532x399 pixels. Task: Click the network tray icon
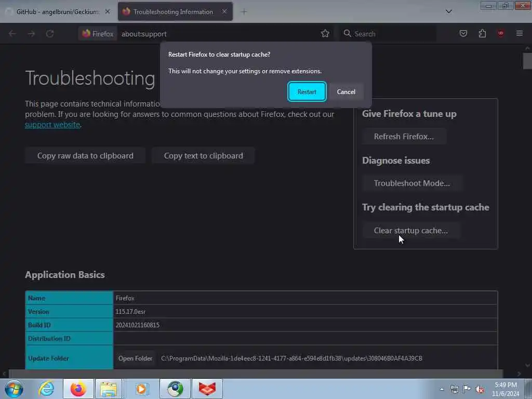tap(454, 389)
